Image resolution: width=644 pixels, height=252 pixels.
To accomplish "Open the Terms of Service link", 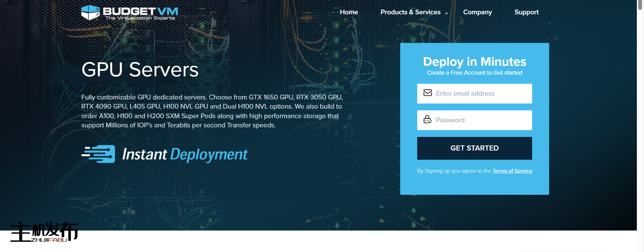I will point(512,171).
